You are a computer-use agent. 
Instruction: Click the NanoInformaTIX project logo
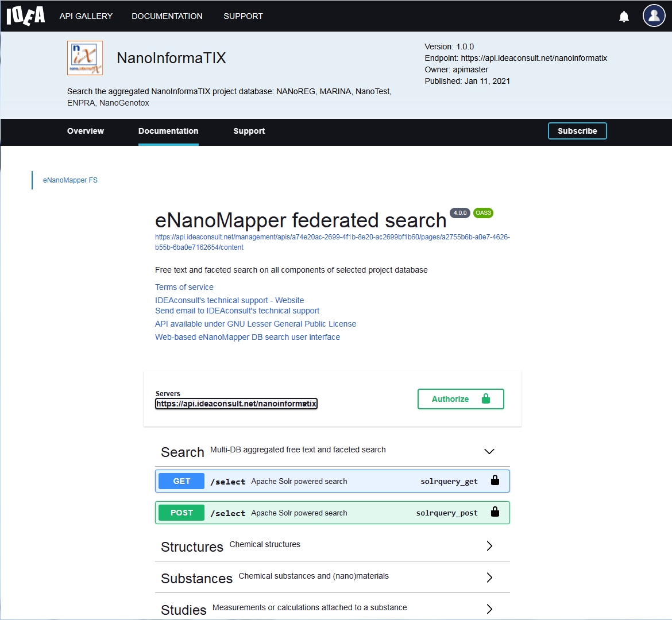click(x=85, y=58)
